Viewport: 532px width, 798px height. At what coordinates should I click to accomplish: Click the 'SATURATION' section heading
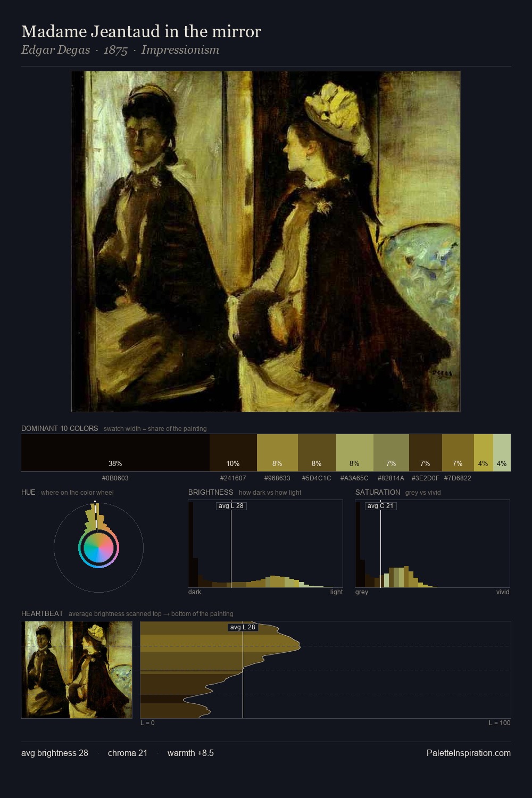378,492
